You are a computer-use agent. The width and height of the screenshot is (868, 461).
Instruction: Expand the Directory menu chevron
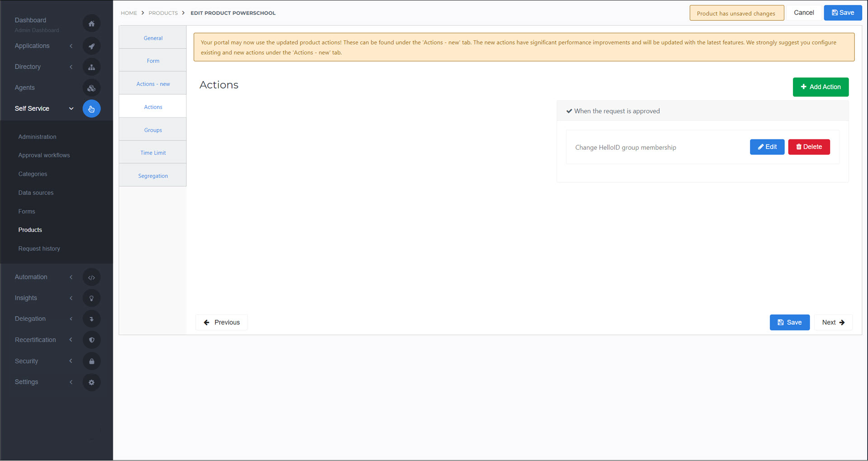point(71,67)
